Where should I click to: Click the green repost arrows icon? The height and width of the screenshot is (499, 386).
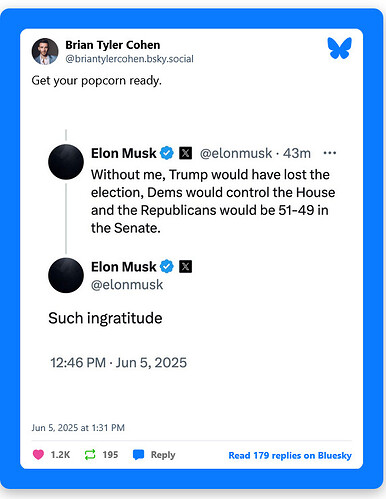point(90,454)
